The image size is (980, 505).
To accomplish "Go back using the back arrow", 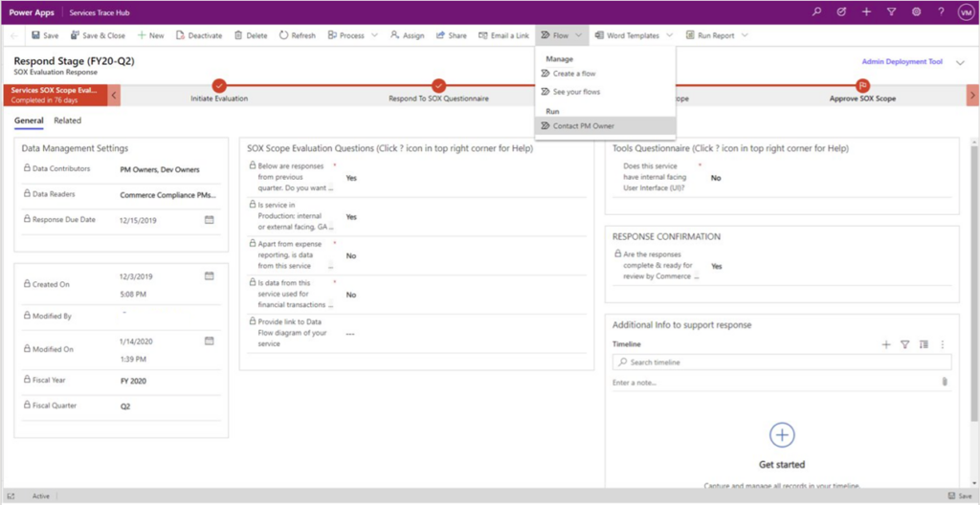I will click(x=13, y=35).
